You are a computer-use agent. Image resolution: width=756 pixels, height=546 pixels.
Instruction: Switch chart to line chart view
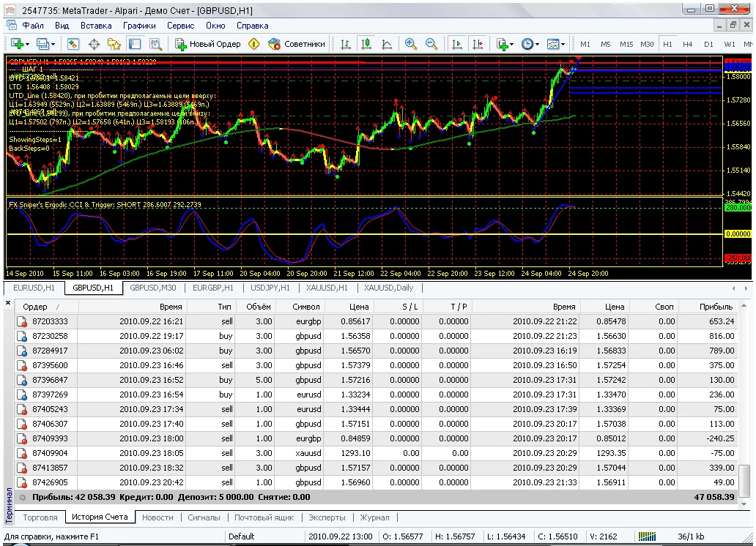pyautogui.click(x=386, y=44)
